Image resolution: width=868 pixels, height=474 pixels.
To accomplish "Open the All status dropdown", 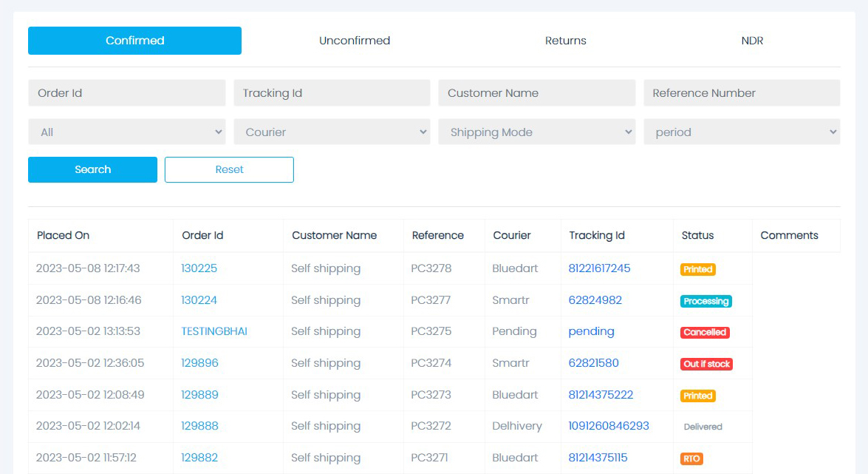I will (x=126, y=132).
